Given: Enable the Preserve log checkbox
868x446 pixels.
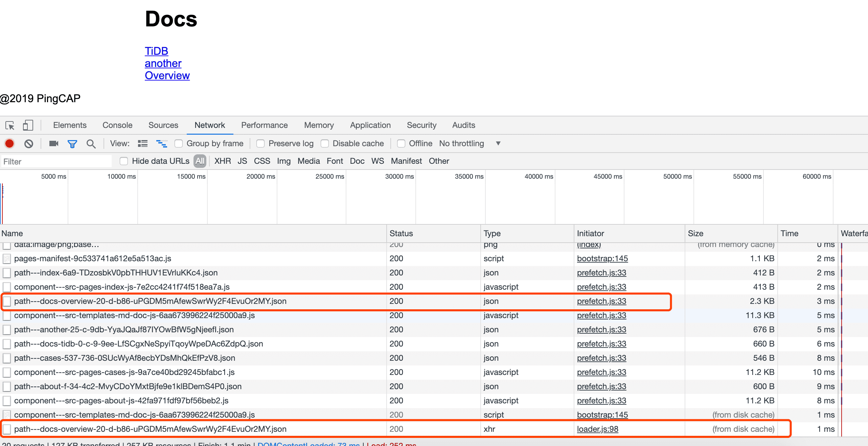Looking at the screenshot, I should tap(260, 144).
